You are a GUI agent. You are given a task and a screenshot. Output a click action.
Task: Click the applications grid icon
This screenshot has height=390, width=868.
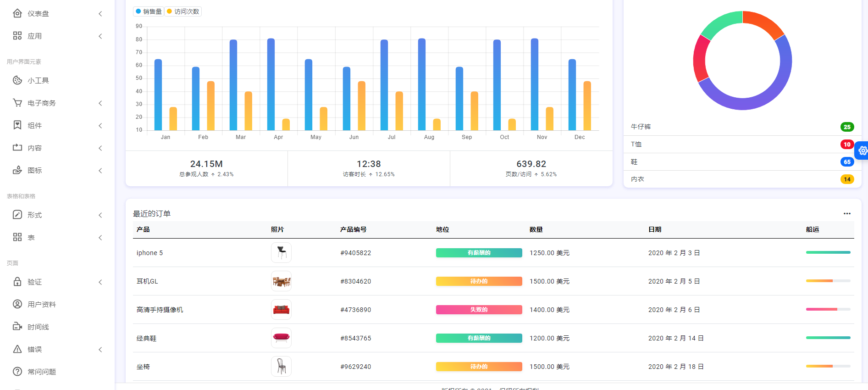click(x=17, y=36)
